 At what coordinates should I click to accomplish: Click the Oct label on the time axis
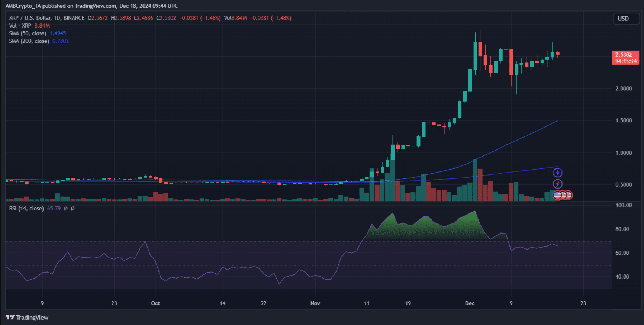point(155,303)
